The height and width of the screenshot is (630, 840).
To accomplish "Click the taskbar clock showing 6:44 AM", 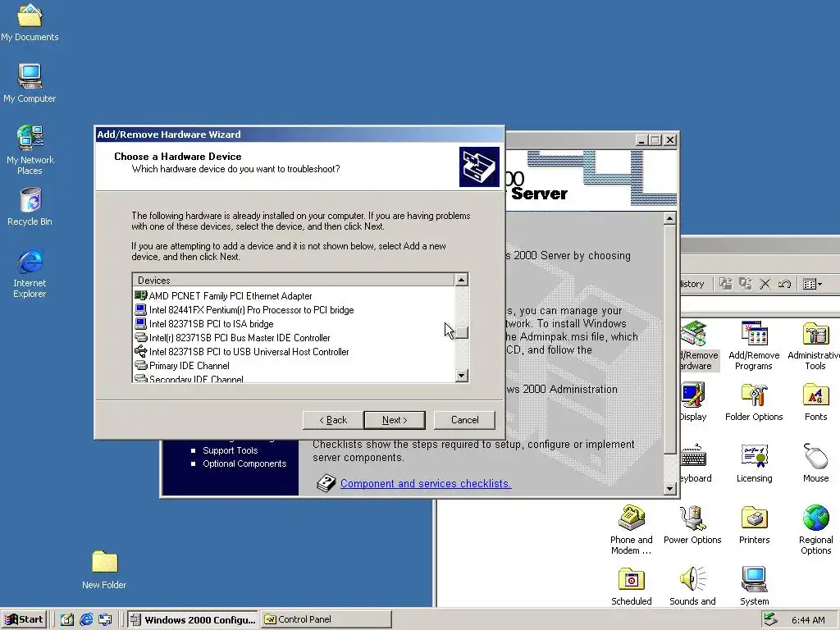I will [808, 620].
